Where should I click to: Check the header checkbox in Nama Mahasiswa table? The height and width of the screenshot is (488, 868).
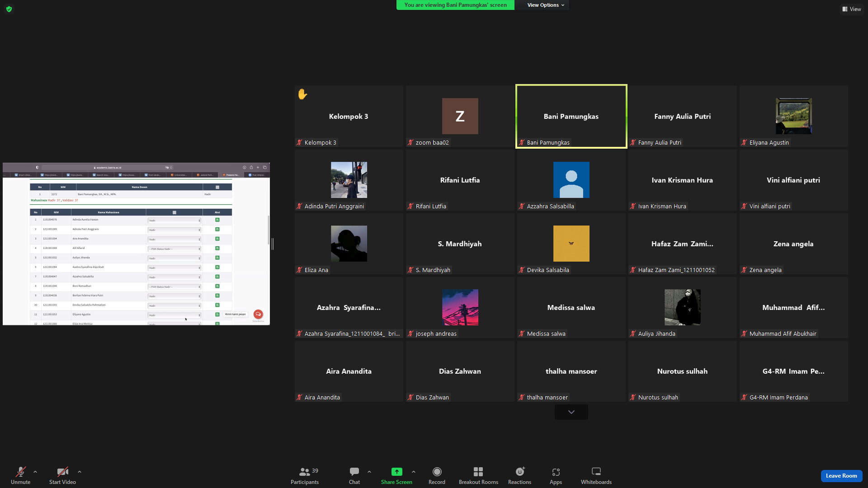[175, 212]
